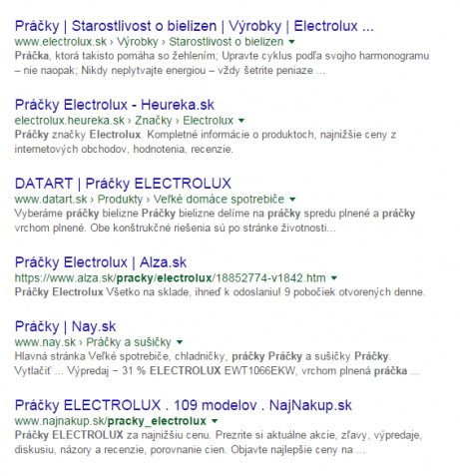Open the NajNakup.sk 109 modelov result
Screen dimensions: 460x476
click(x=184, y=405)
